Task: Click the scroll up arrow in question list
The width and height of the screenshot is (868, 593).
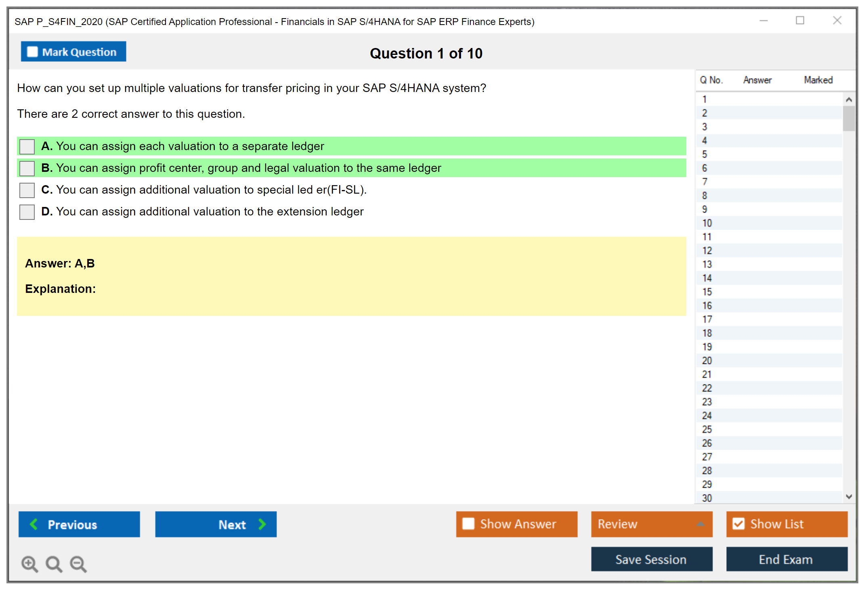Action: (849, 100)
